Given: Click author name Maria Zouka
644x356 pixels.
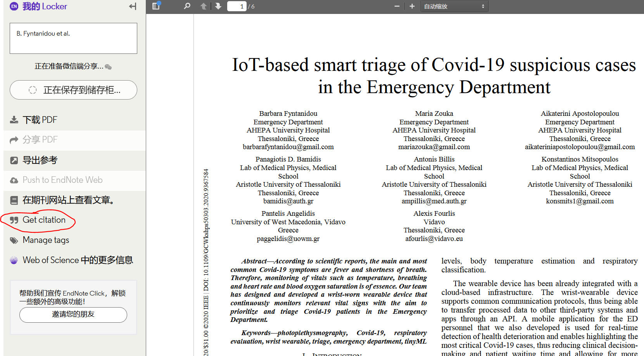Looking at the screenshot, I should tap(434, 114).
